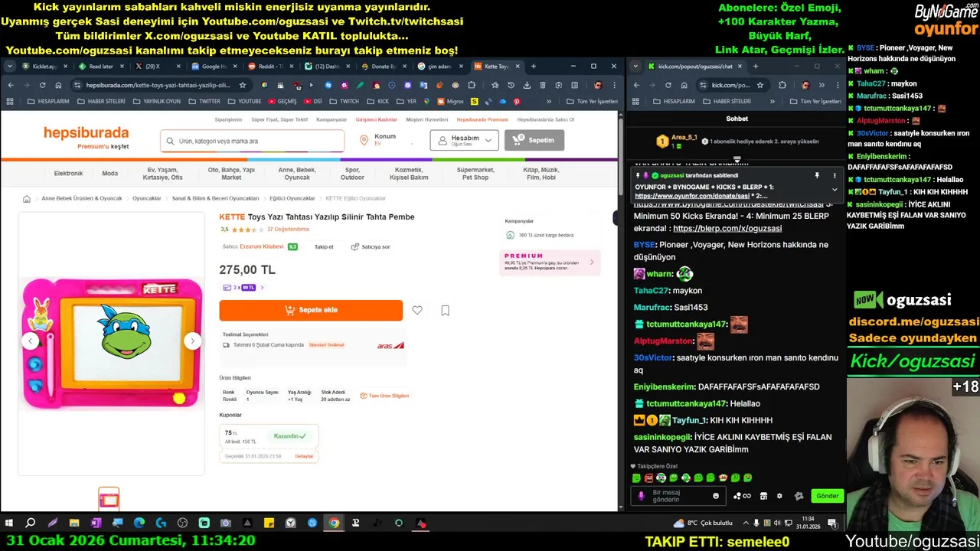Open Windows taskbar search
The image size is (980, 551).
pos(31,523)
